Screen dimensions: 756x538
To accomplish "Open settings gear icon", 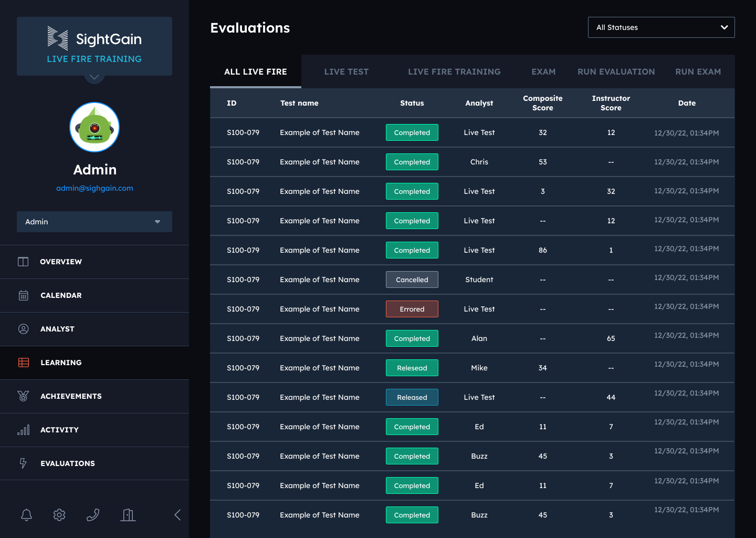I will tap(59, 515).
